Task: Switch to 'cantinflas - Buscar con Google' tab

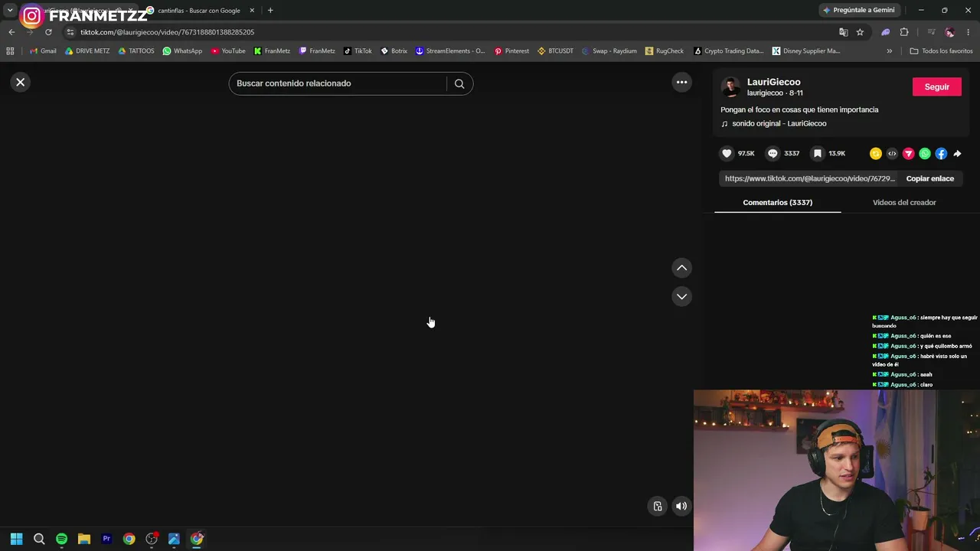Action: [x=198, y=11]
